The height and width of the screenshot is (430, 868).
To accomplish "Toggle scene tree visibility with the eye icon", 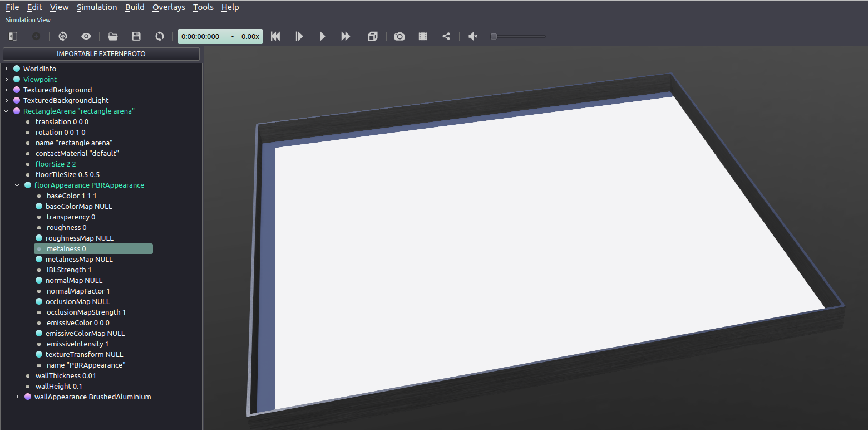I will [x=86, y=36].
